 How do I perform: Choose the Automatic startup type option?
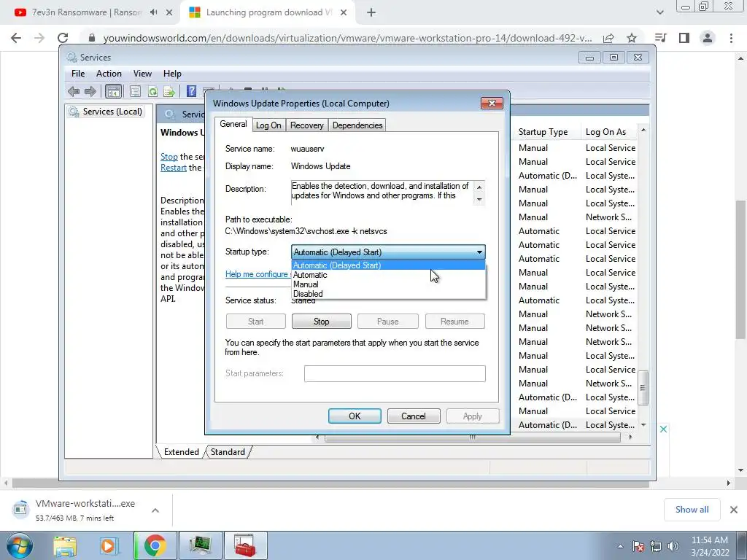click(x=388, y=275)
